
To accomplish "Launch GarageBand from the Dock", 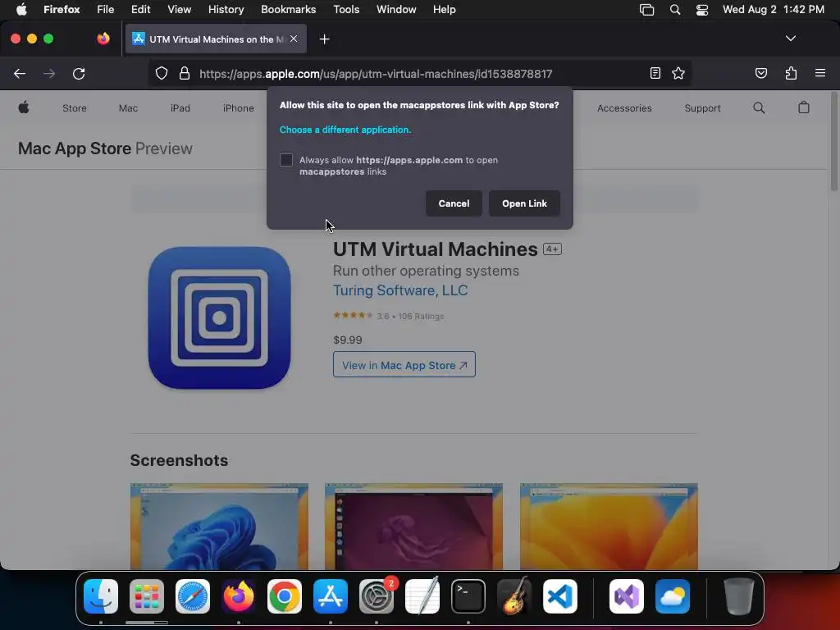I will coord(514,596).
